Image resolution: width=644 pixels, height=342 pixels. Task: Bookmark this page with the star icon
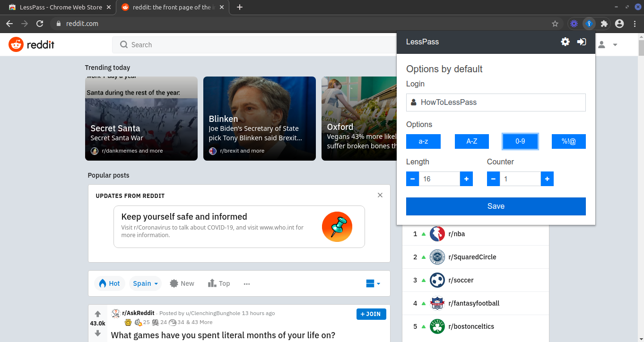555,24
